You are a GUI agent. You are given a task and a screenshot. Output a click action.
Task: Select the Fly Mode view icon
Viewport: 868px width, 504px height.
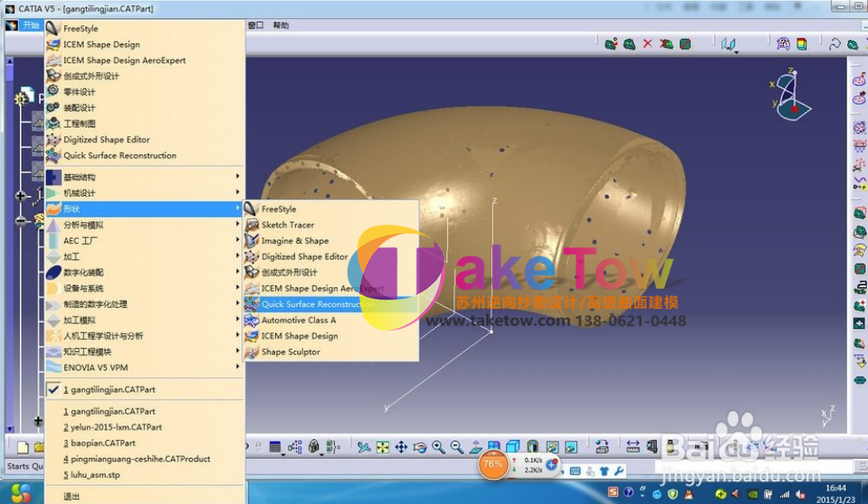click(x=364, y=447)
